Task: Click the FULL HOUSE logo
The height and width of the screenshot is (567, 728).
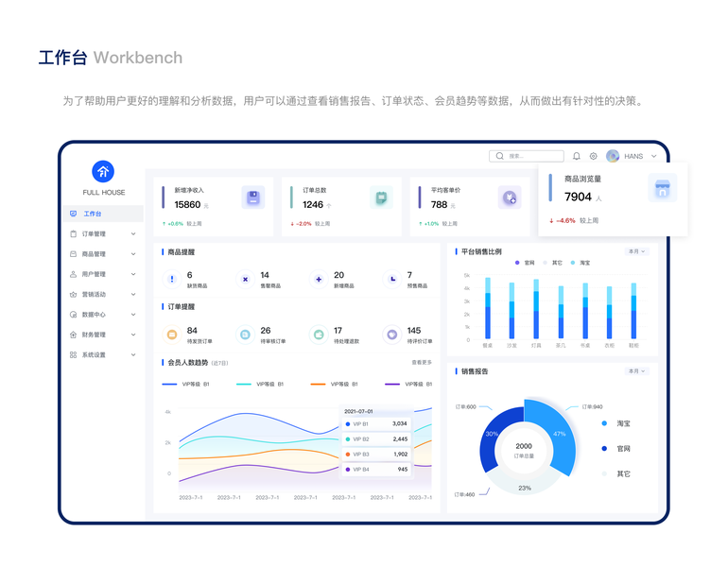Action: point(103,172)
